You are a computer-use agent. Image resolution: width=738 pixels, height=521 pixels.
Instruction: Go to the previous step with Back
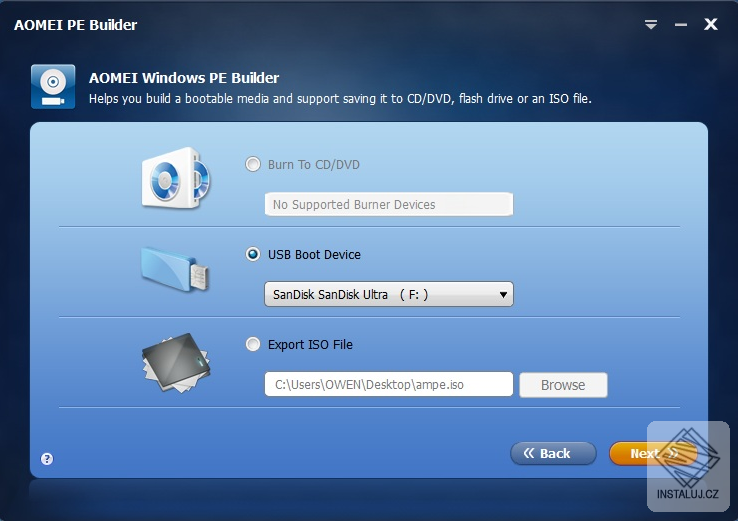(553, 453)
